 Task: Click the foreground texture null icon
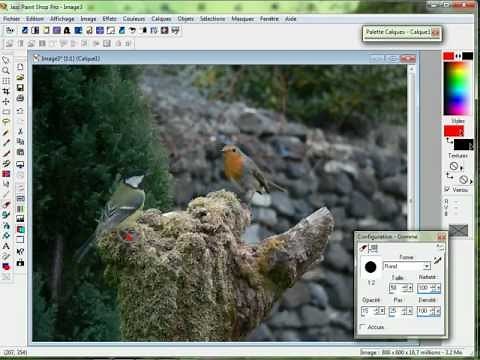click(x=454, y=166)
